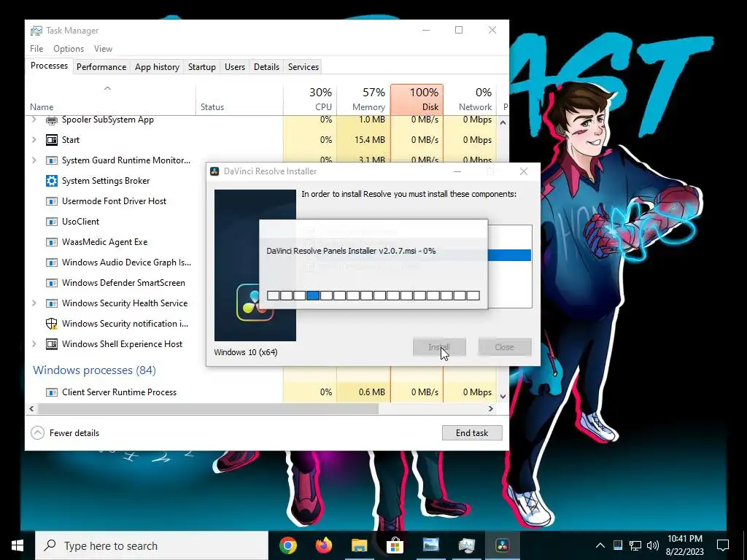Viewport: 747px width, 560px height.
Task: Expand the Windows Shell Experience Host row
Action: 34,344
